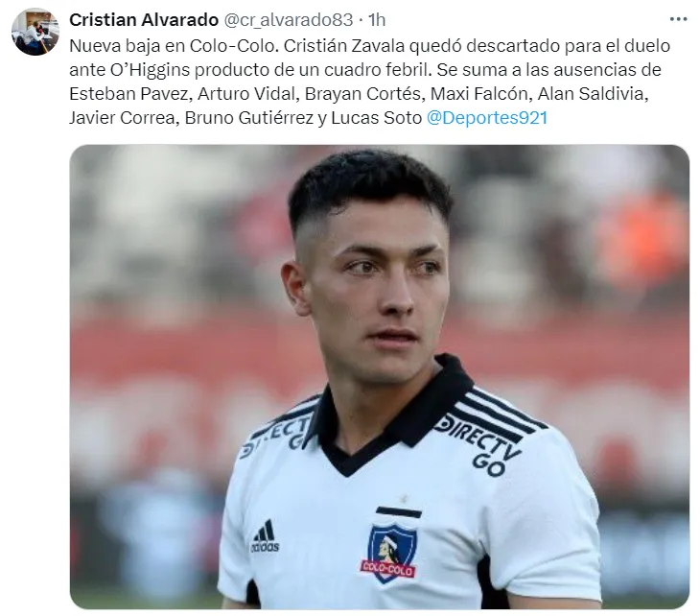Click the adidas logo on the white shirt

click(x=265, y=536)
